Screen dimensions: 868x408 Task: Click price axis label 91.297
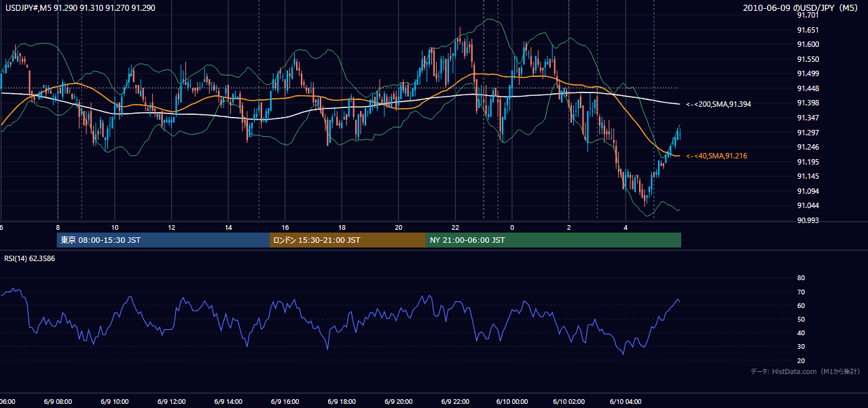808,133
